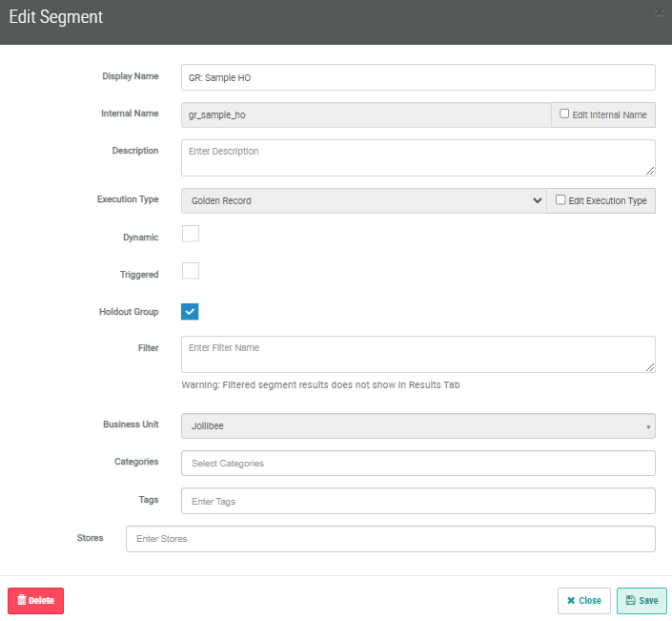Click the Enter Stores field
672x621 pixels.
pyautogui.click(x=390, y=539)
